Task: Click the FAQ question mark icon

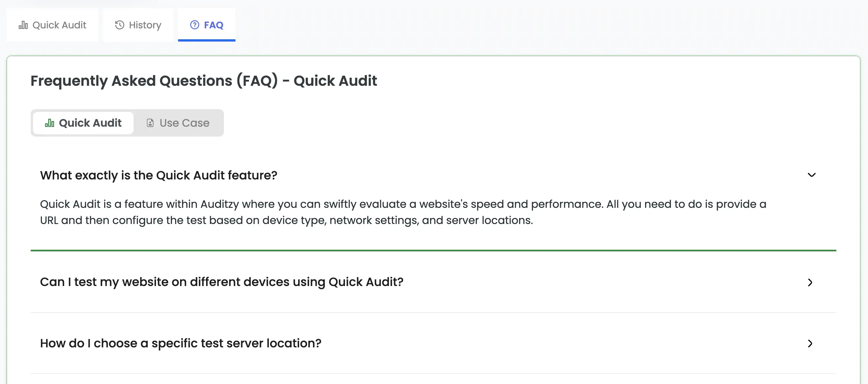Action: [x=195, y=25]
